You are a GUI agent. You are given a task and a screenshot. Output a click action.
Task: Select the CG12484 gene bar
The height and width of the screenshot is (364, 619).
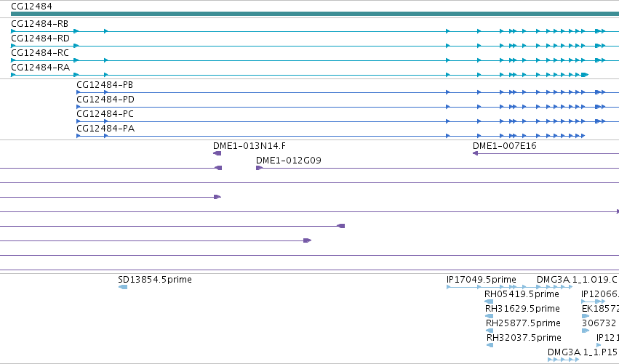[315, 14]
